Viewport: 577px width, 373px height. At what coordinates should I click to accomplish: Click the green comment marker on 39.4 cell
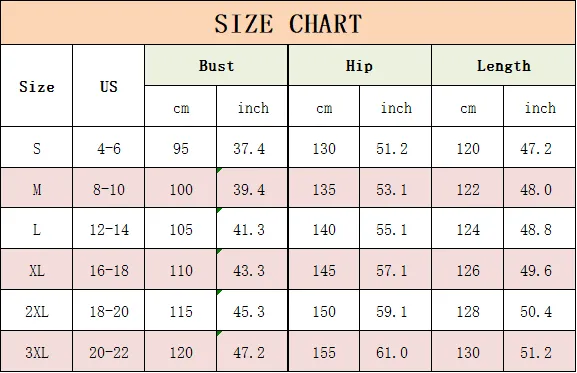pyautogui.click(x=219, y=170)
